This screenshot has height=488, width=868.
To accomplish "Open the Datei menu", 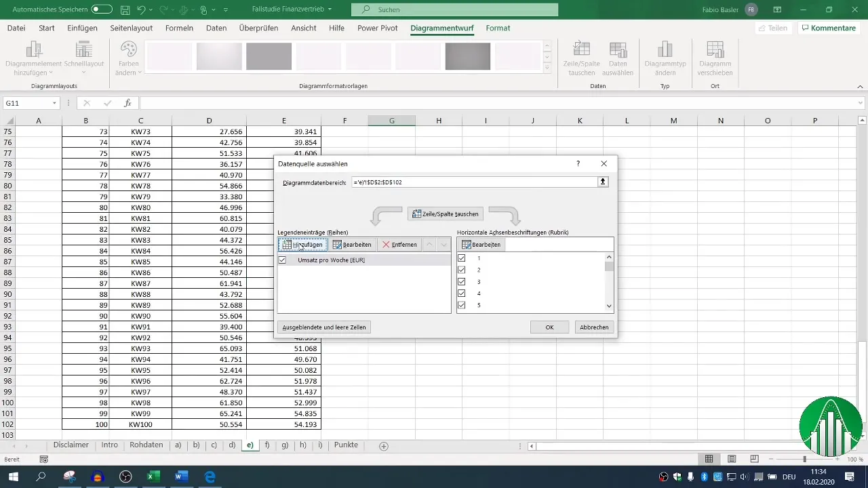I will [16, 28].
